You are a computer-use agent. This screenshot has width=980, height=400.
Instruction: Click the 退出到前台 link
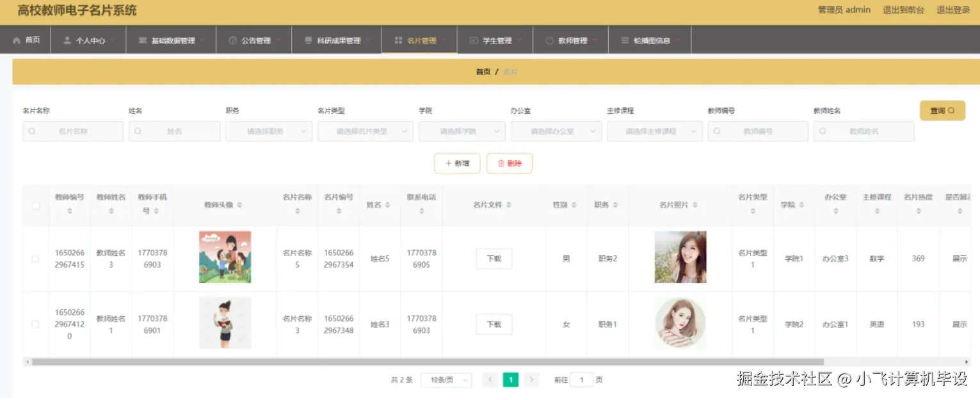(x=903, y=10)
